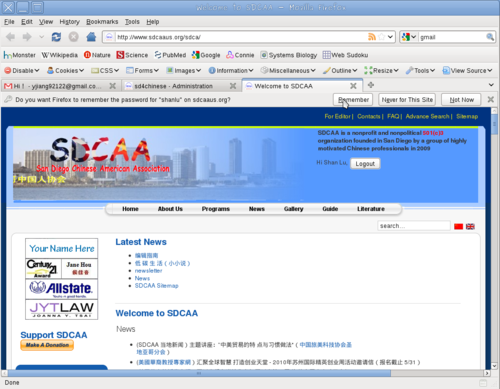Click the search magnifier icon
The image size is (500, 389).
click(490, 37)
